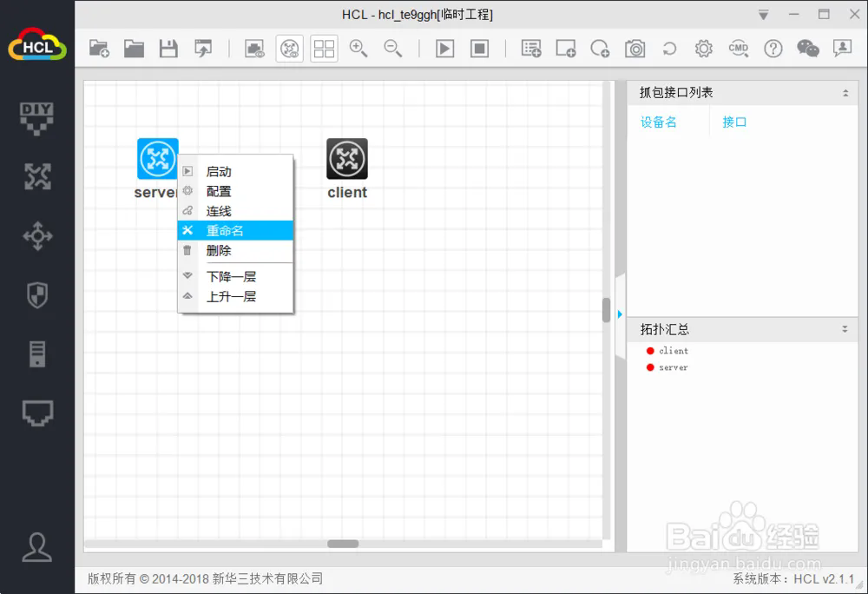The image size is (868, 594).
Task: Zoom in on the topology canvas
Action: point(358,49)
